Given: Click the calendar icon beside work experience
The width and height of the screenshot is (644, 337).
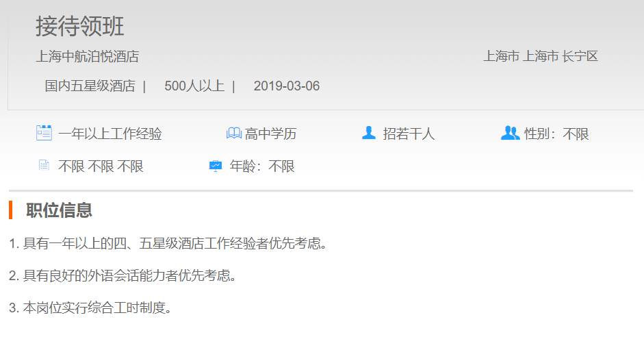Looking at the screenshot, I should click(x=44, y=133).
